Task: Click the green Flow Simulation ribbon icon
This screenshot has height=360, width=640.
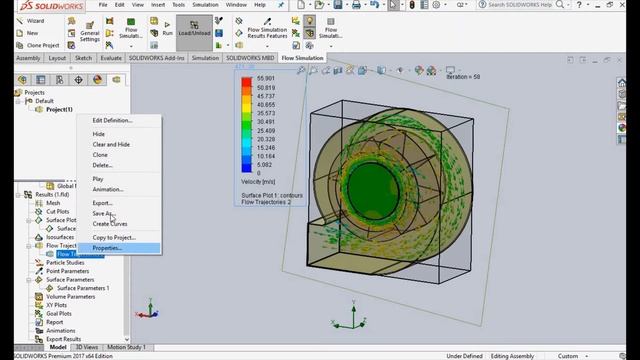Action: [x=131, y=22]
